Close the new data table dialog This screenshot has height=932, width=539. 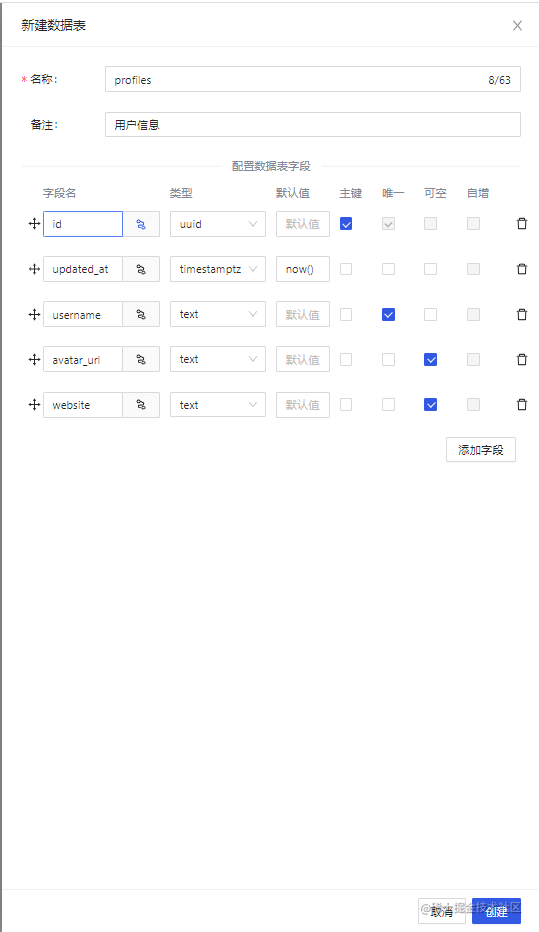click(x=517, y=26)
